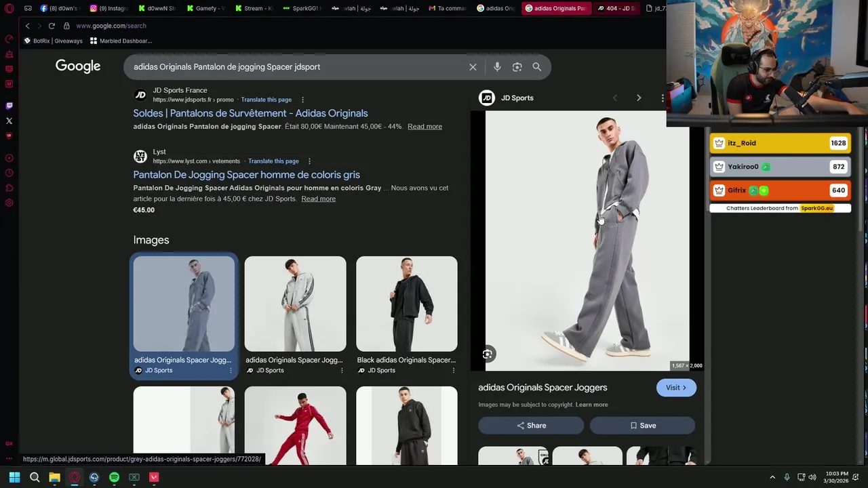Switch to the Facebook d0wn's tab
The image size is (868, 488).
pos(60,8)
